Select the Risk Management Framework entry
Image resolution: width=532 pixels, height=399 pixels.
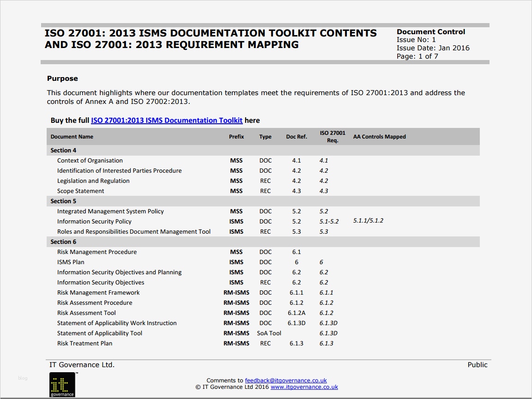(x=98, y=292)
